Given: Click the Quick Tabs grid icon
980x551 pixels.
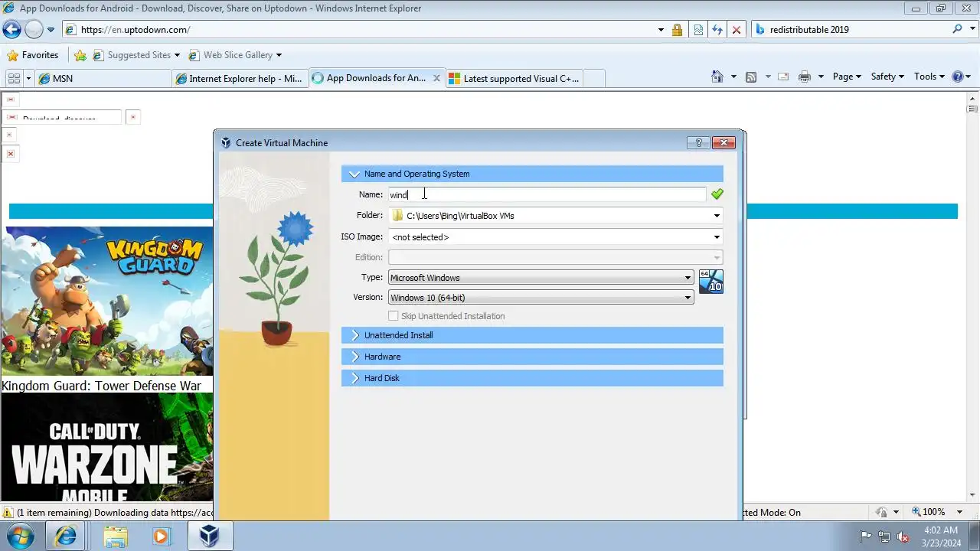Looking at the screenshot, I should point(14,78).
